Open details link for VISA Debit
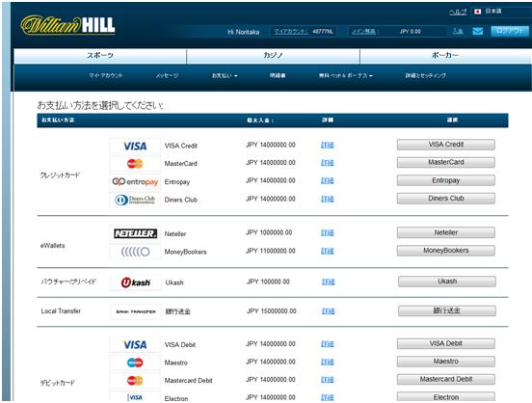Screen dimensions: 532x403 tap(328, 344)
